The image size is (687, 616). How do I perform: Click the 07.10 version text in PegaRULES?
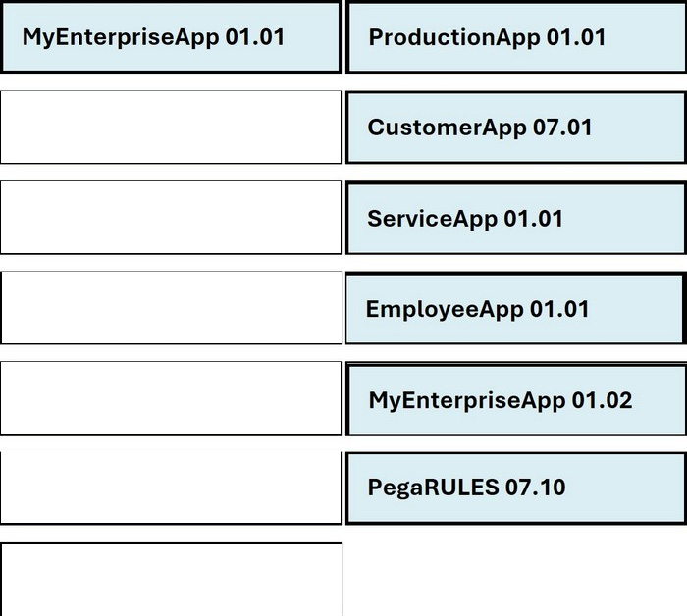535,488
